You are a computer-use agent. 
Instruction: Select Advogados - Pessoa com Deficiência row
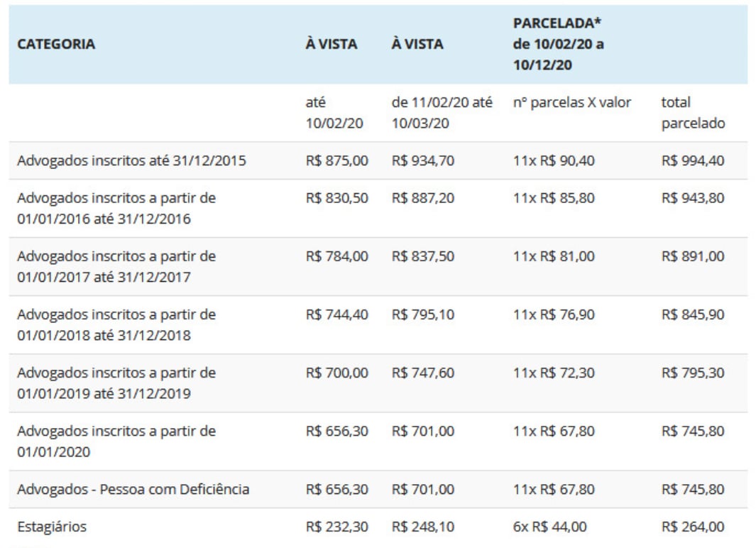378,489
